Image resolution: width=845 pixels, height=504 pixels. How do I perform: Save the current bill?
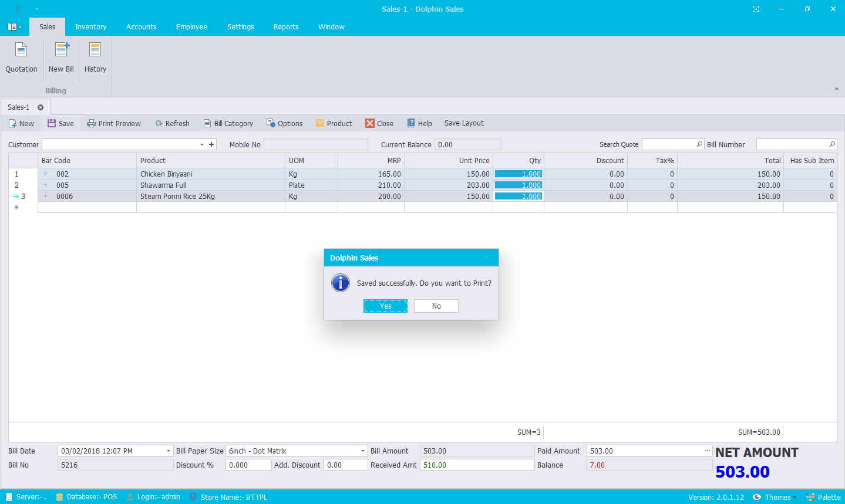[60, 123]
